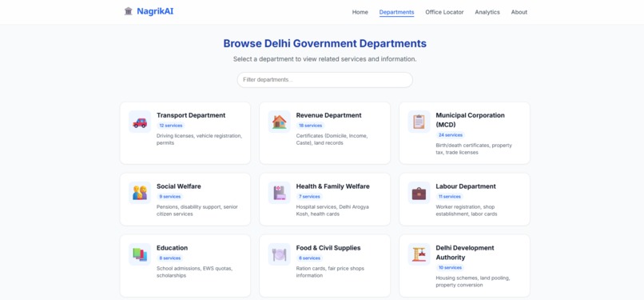The width and height of the screenshot is (644, 300).
Task: Open the Education books icon
Action: pos(140,254)
